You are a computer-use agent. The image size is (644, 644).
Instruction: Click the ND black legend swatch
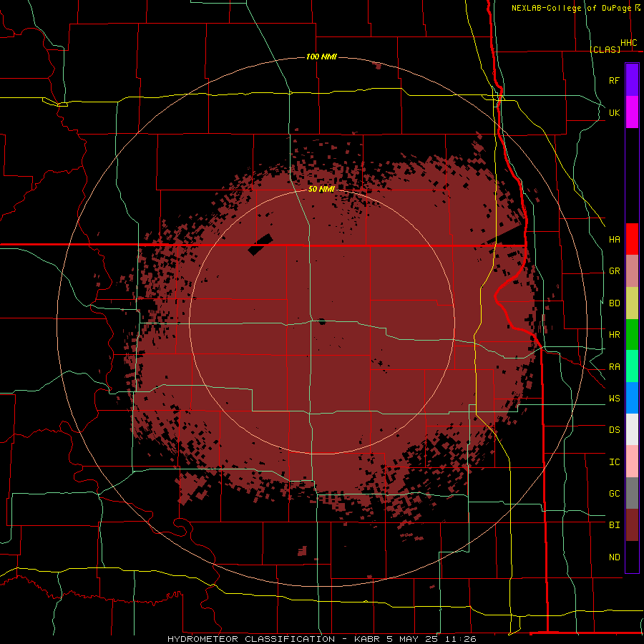(x=632, y=557)
